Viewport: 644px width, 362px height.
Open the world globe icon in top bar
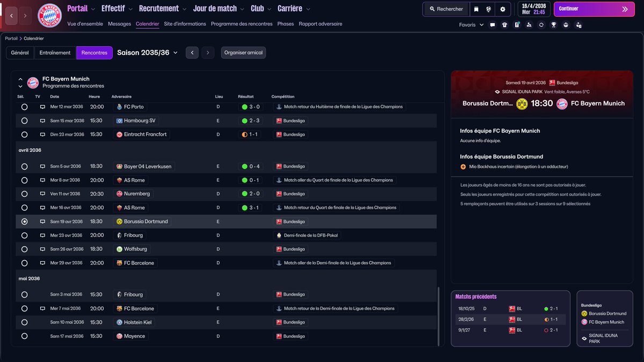[489, 9]
